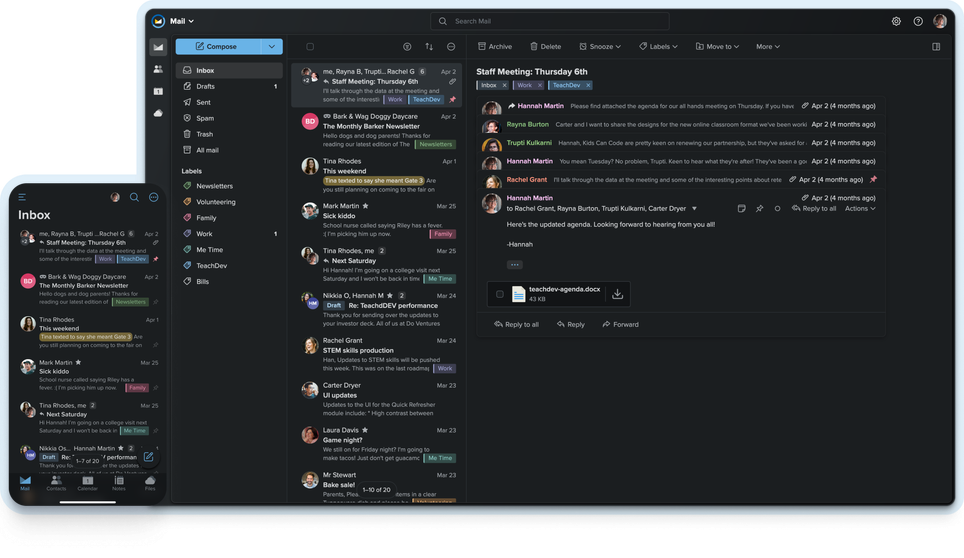Open the Notes tab in mobile view
Viewport: 964px width, 558px height.
[119, 484]
